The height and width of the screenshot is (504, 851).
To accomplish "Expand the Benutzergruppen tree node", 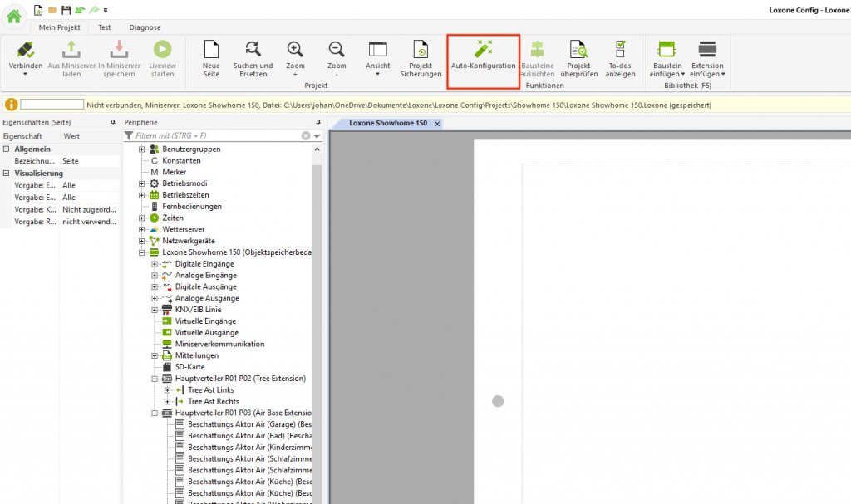I will click(x=142, y=149).
